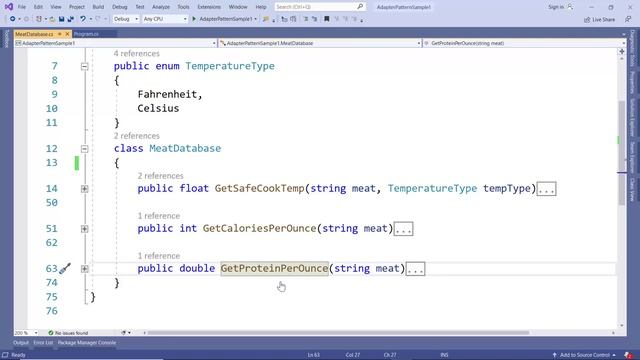Expand the GetSafeCookTemp method
Image resolution: width=640 pixels, height=360 pixels.
(84, 189)
